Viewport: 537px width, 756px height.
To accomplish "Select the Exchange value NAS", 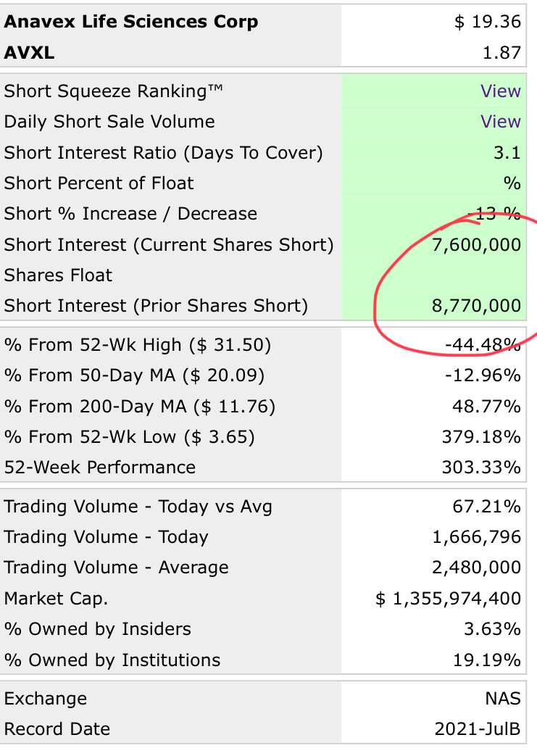I will [x=503, y=699].
